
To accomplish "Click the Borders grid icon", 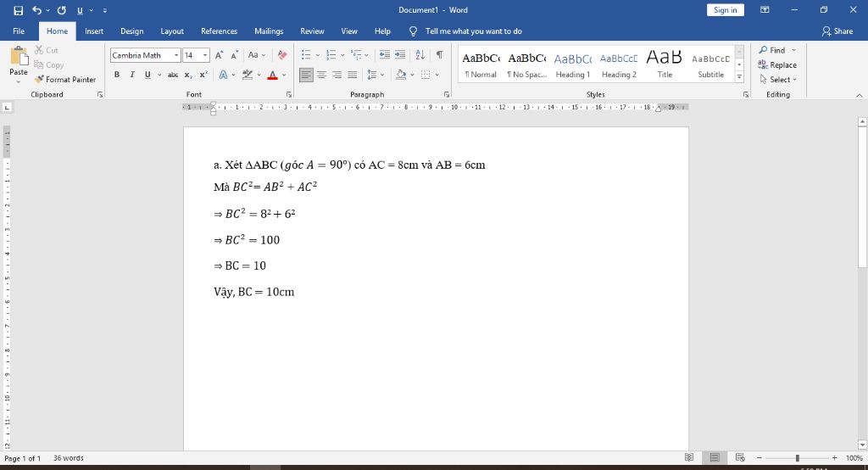I will click(426, 75).
